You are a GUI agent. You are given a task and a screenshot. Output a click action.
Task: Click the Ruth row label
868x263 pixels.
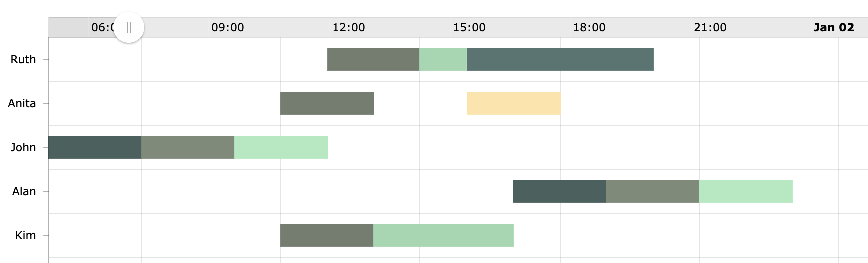coord(23,59)
